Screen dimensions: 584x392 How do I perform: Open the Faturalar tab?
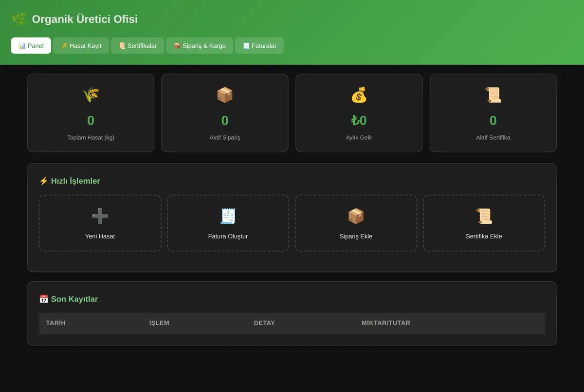[259, 46]
